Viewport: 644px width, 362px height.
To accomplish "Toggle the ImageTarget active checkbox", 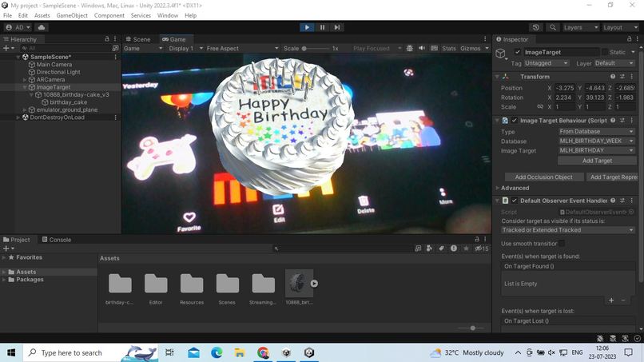I will (518, 52).
